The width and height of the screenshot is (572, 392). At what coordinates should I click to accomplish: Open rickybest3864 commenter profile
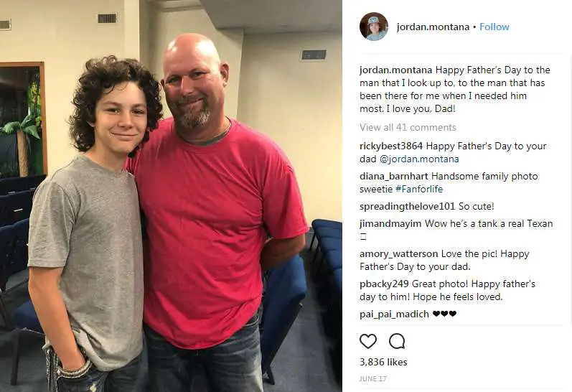point(391,146)
